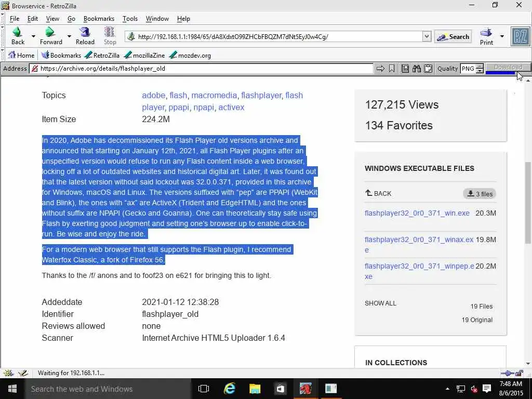This screenshot has width=532, height=399.
Task: Click the Quality PNG spinner arrows
Action: click(480, 69)
